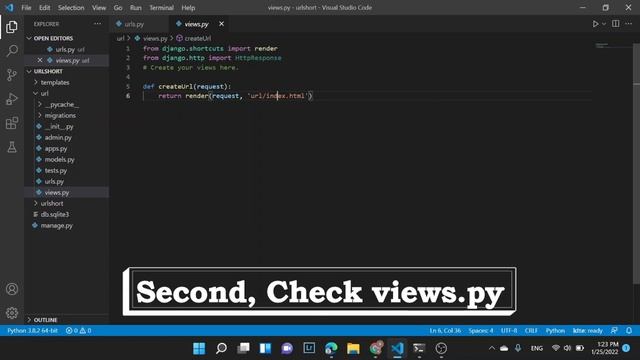Open the View menu
Image resolution: width=640 pixels, height=360 pixels.
99,8
